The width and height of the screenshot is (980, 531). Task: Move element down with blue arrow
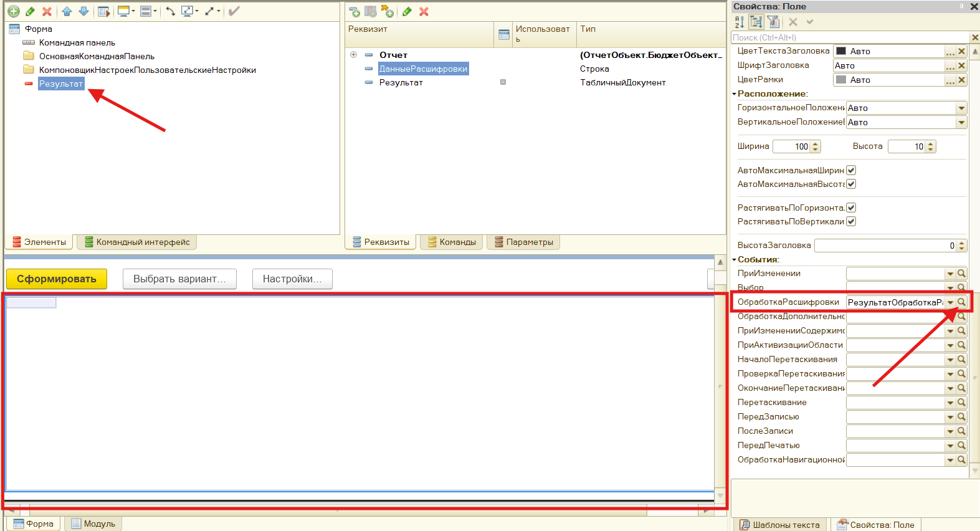(83, 11)
